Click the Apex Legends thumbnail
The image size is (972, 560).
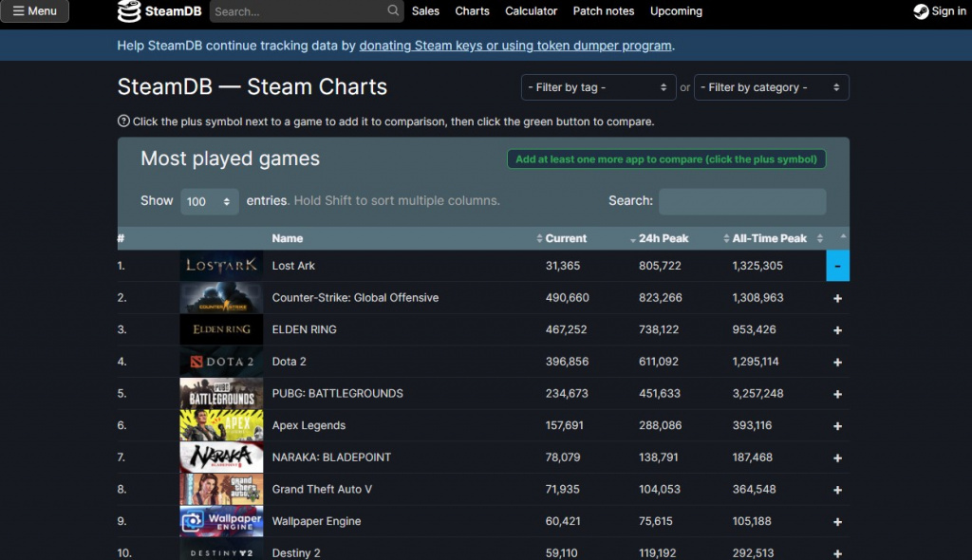click(x=221, y=425)
